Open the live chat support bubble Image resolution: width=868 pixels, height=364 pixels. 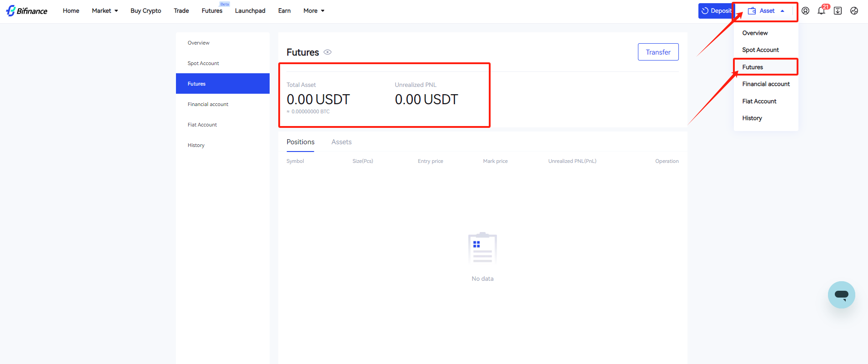point(841,295)
